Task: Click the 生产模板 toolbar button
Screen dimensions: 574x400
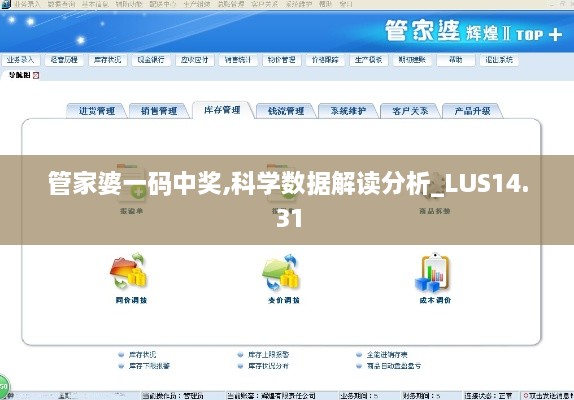Action: (369, 60)
